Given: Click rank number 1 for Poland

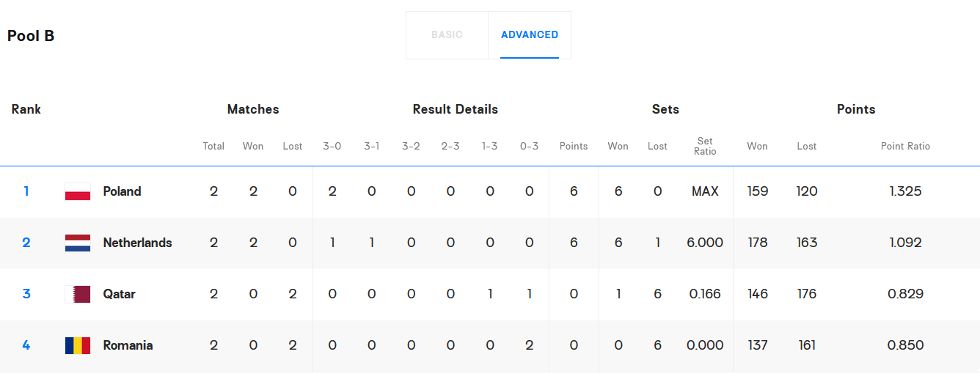Looking at the screenshot, I should [26, 191].
